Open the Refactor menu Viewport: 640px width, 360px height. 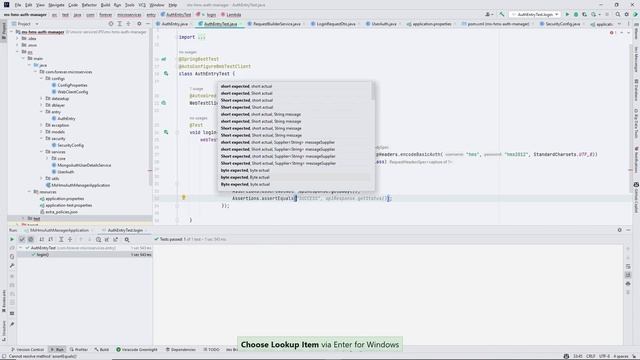pos(89,5)
